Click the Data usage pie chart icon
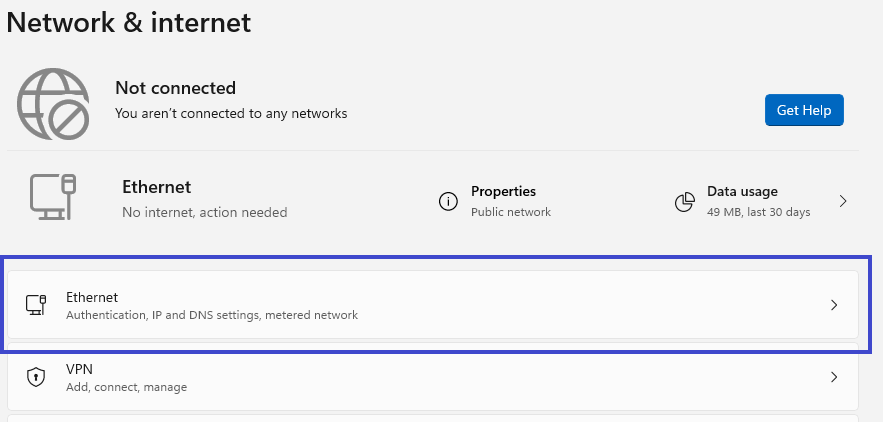Image resolution: width=883 pixels, height=422 pixels. pyautogui.click(x=685, y=202)
